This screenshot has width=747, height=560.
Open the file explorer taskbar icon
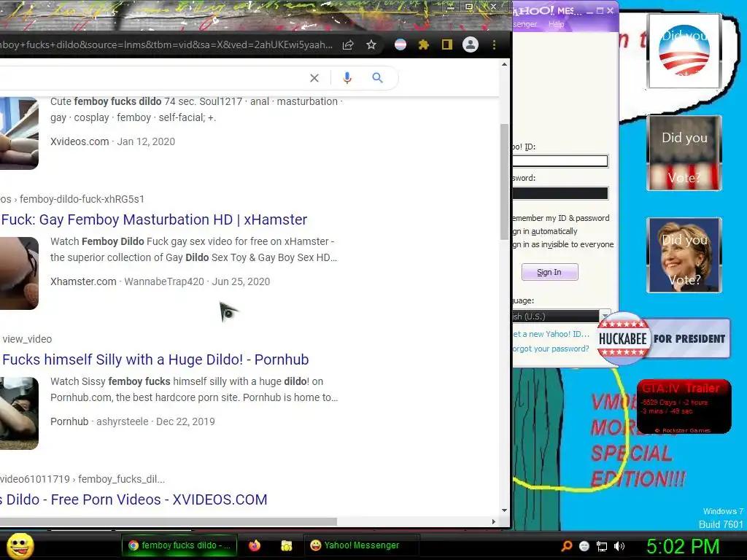point(286,545)
